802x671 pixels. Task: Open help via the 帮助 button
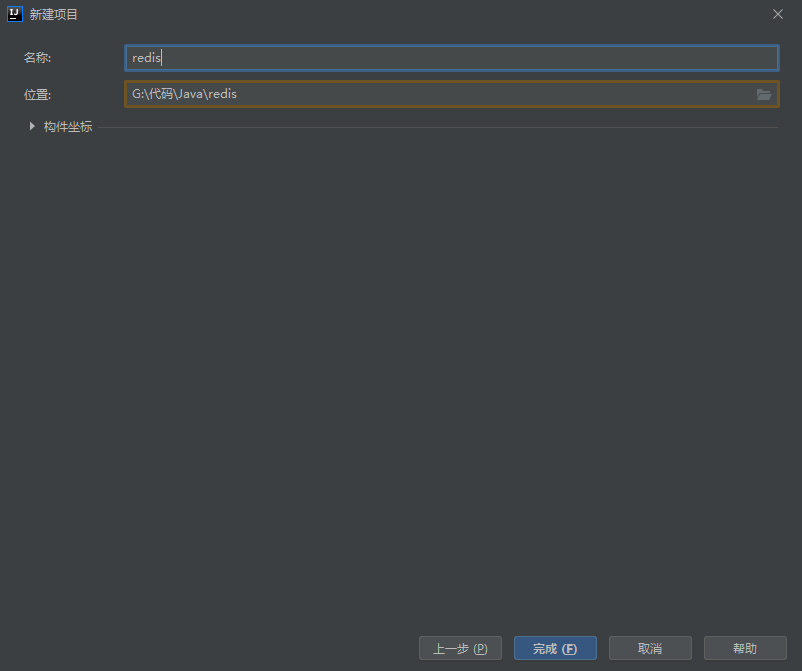point(745,648)
